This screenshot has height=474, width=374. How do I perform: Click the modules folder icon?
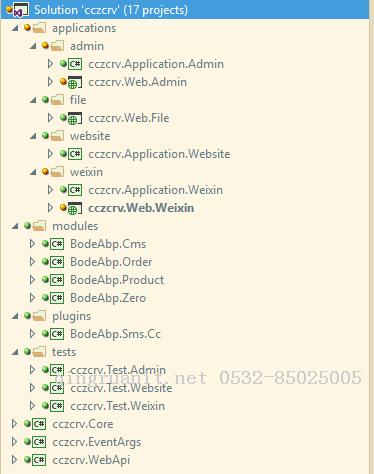tap(39, 226)
